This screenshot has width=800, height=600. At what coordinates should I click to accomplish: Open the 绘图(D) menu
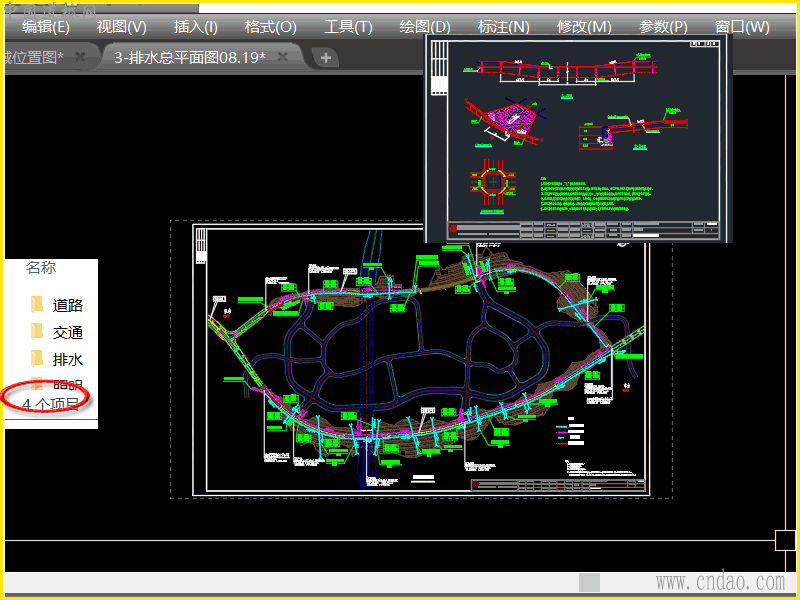[x=424, y=27]
